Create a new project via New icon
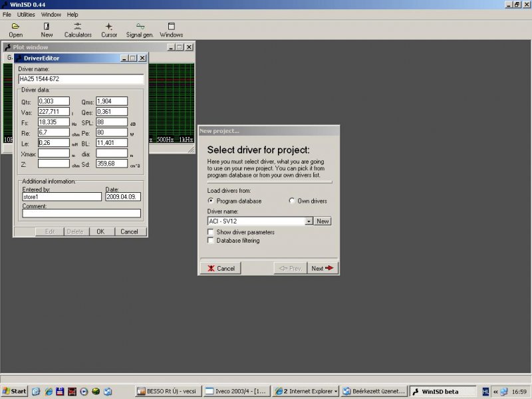Screen dimensions: 532x399 (x=47, y=30)
